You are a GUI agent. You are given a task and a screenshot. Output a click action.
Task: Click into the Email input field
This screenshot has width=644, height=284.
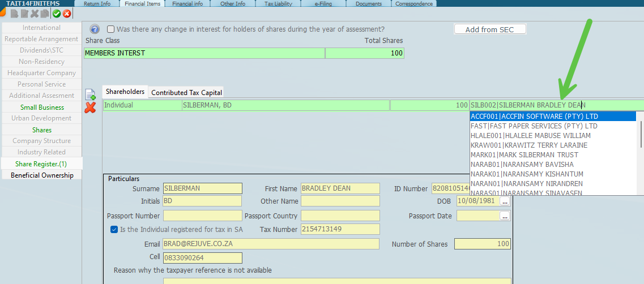(x=271, y=244)
